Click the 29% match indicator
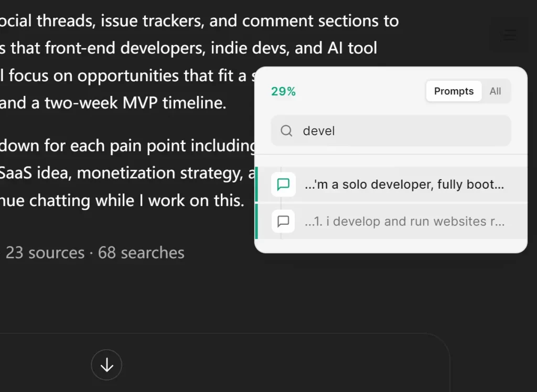Image resolution: width=537 pixels, height=392 pixels. click(283, 91)
